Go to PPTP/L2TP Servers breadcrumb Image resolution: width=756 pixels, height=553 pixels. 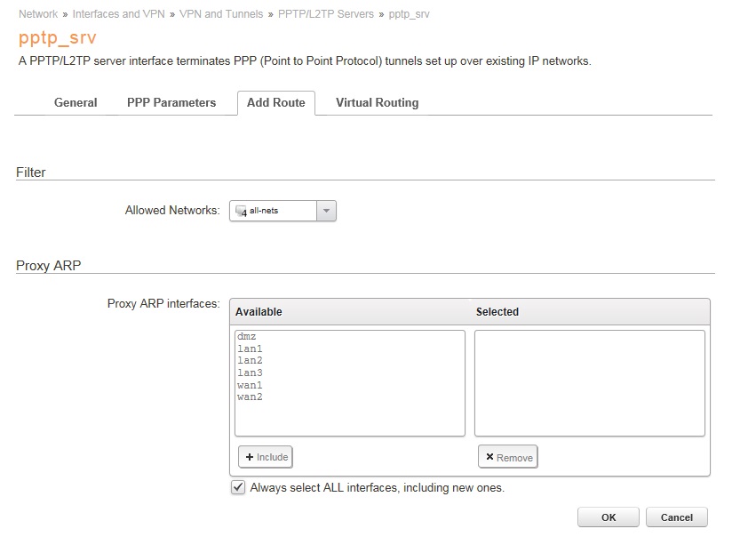[326, 14]
